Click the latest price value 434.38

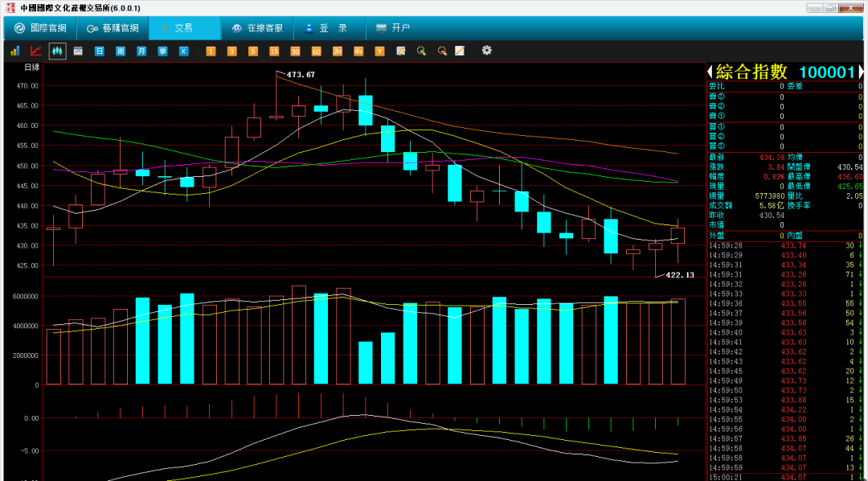[772, 158]
